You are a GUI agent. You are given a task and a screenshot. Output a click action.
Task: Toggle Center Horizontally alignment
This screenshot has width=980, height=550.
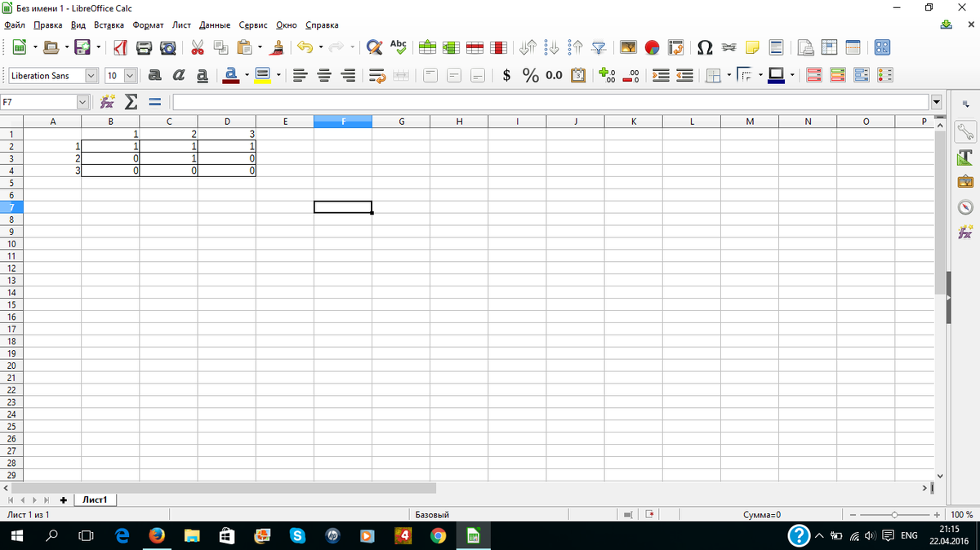323,76
